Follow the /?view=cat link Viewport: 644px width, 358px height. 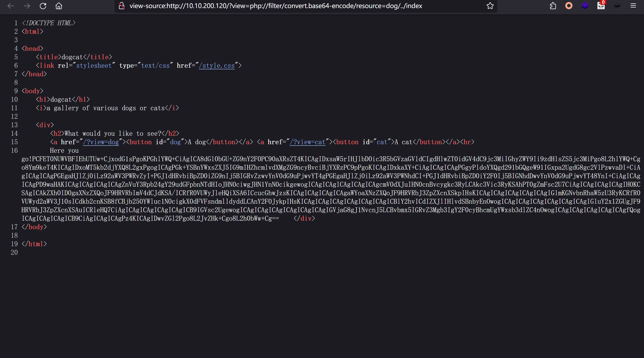click(307, 142)
